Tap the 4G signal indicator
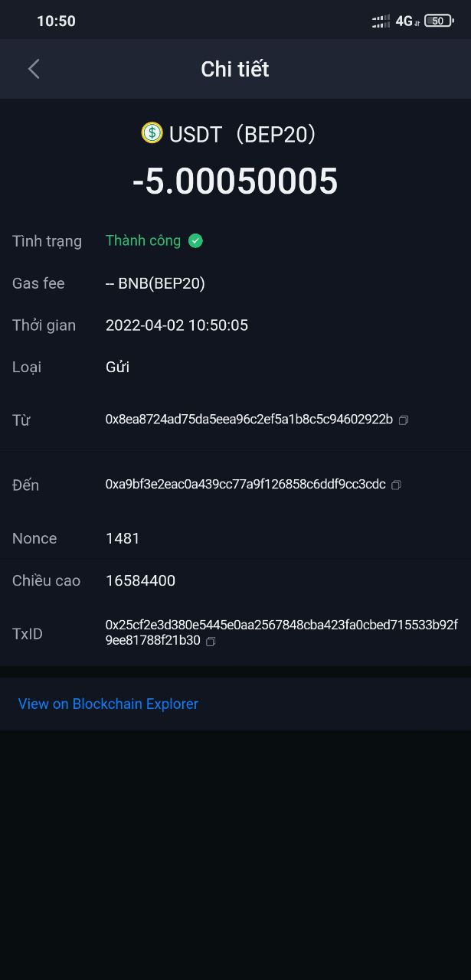 click(x=404, y=21)
